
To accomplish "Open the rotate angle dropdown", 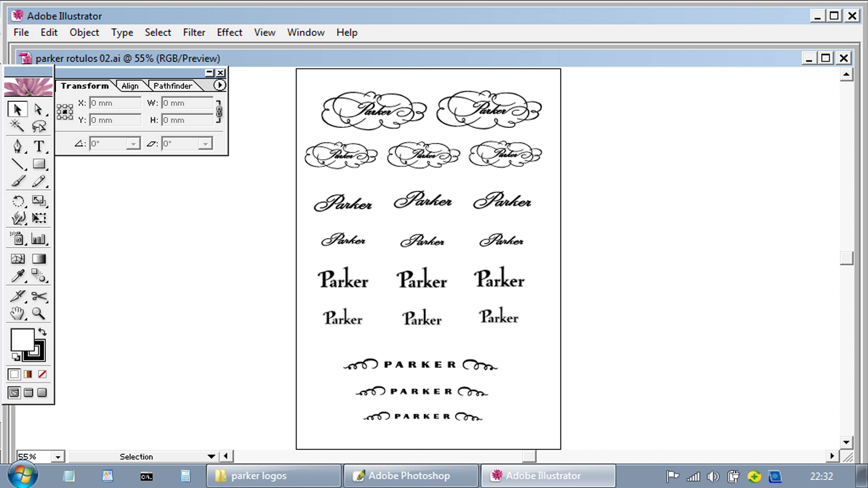I will click(134, 144).
